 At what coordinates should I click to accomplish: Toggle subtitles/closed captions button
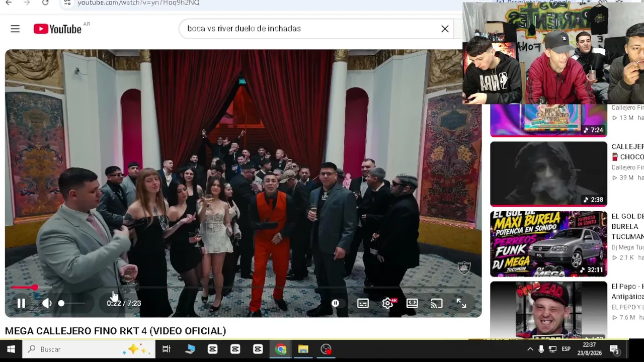(363, 303)
